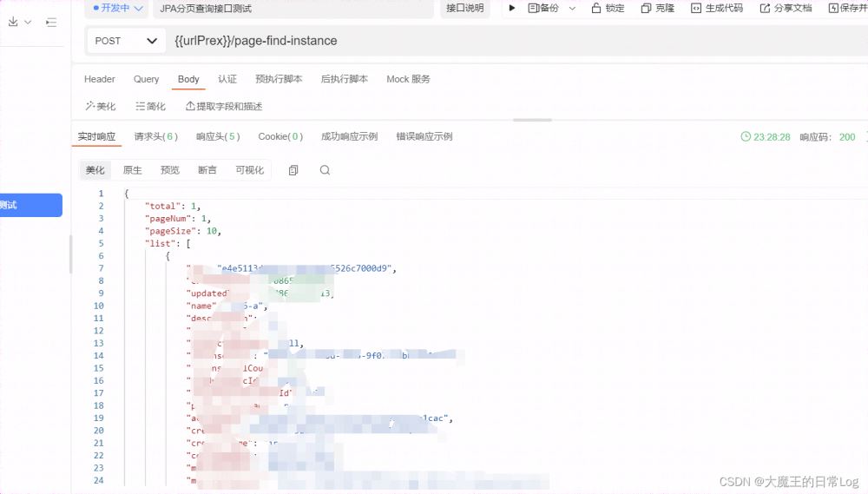Click the 简化 simplify button
This screenshot has height=494, width=868.
[x=150, y=106]
